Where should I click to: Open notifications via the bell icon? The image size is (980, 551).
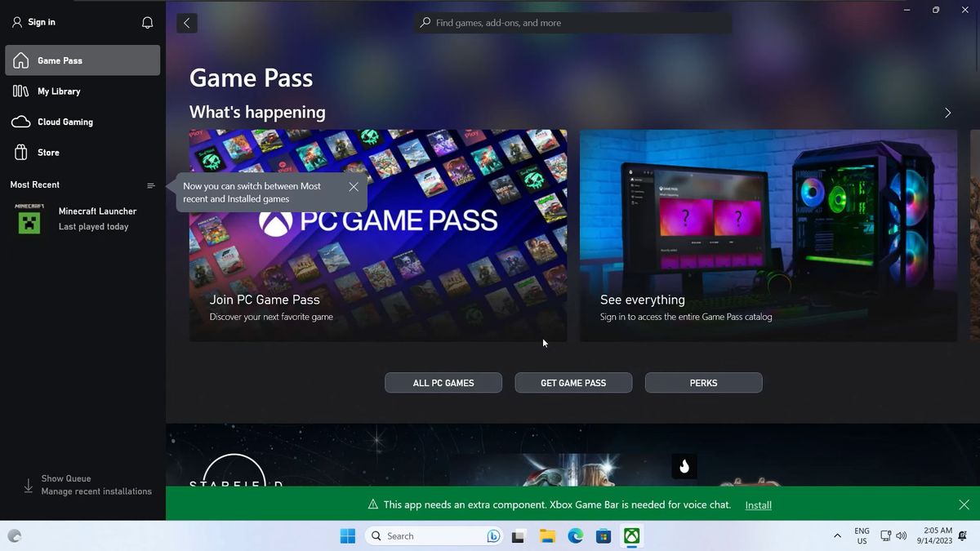coord(147,22)
